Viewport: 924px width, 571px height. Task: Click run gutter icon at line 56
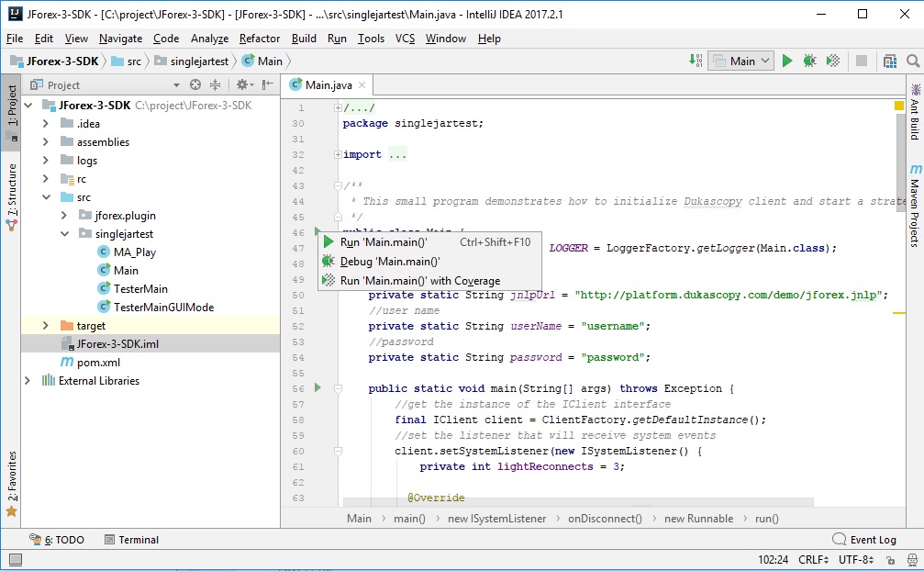tap(317, 387)
